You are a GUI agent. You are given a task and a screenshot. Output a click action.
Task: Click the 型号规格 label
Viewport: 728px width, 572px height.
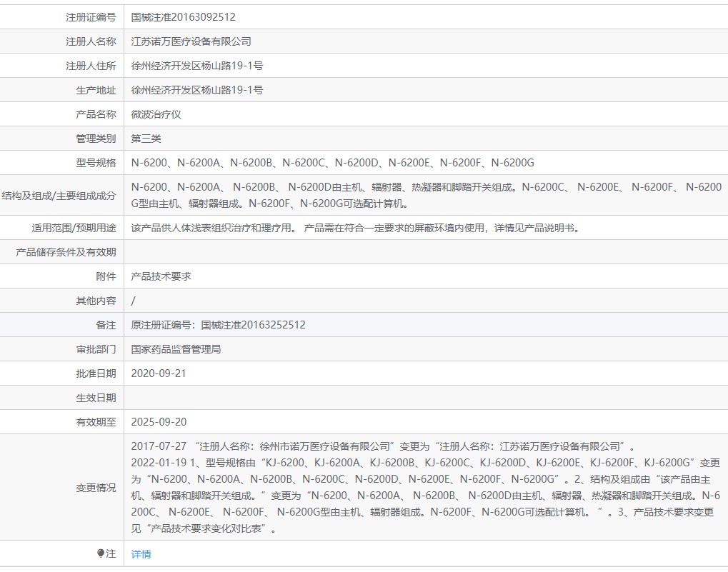tap(96, 162)
